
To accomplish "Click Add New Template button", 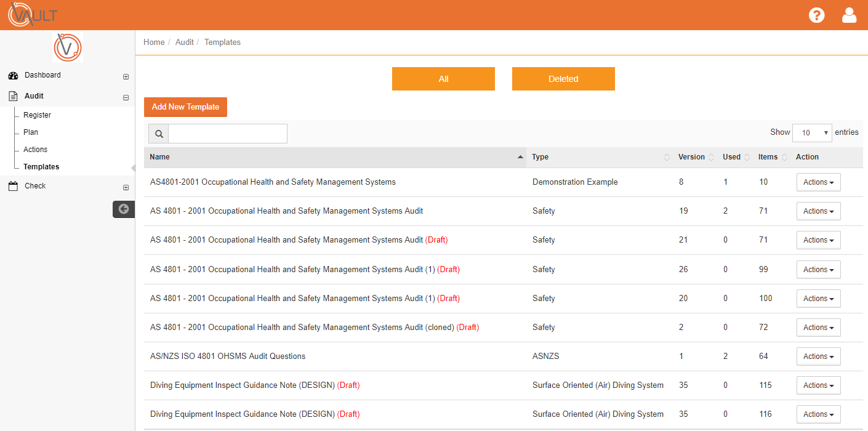I will pos(185,107).
